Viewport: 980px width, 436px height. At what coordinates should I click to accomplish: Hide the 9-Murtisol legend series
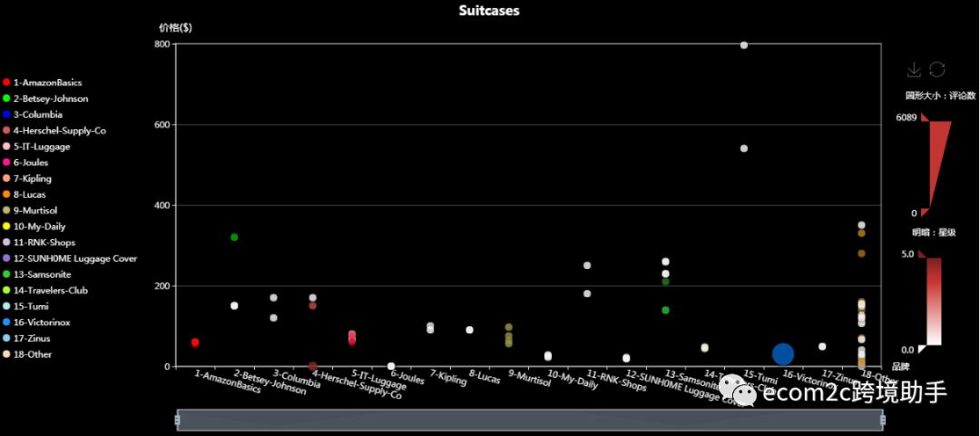(x=30, y=210)
